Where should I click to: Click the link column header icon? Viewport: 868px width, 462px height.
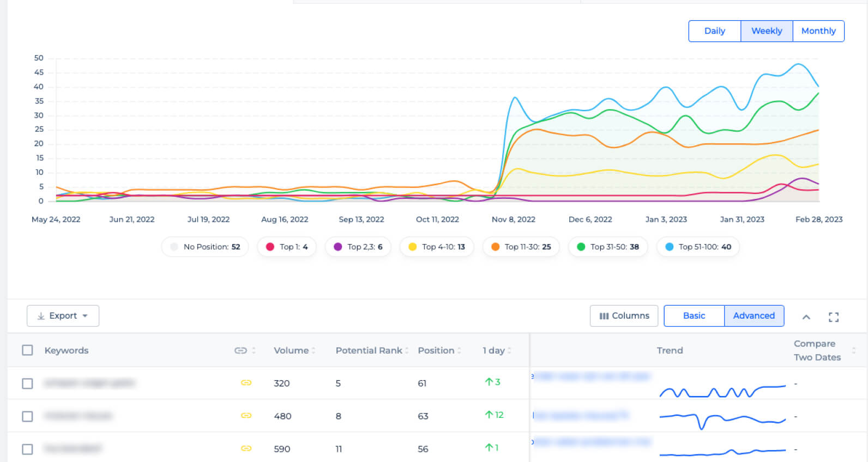pyautogui.click(x=240, y=350)
